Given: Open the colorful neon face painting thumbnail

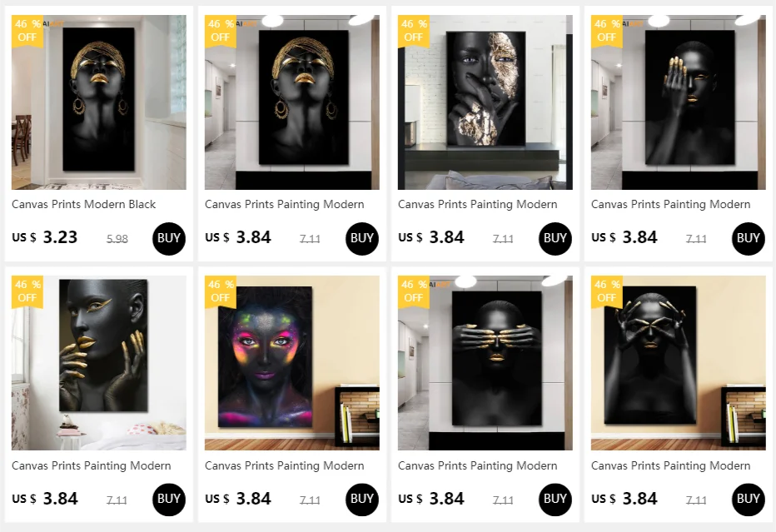Looking at the screenshot, I should [x=292, y=363].
